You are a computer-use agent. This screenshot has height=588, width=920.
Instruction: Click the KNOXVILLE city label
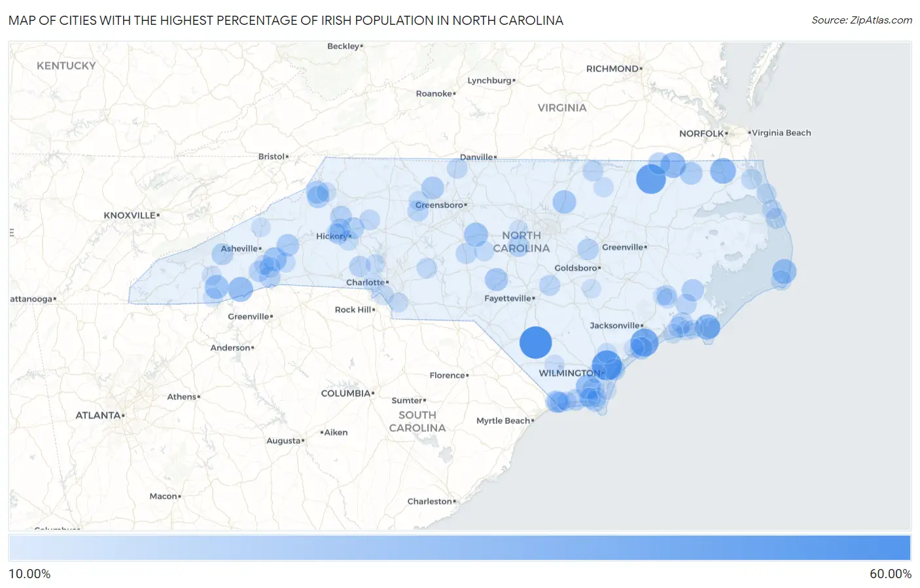pos(130,215)
